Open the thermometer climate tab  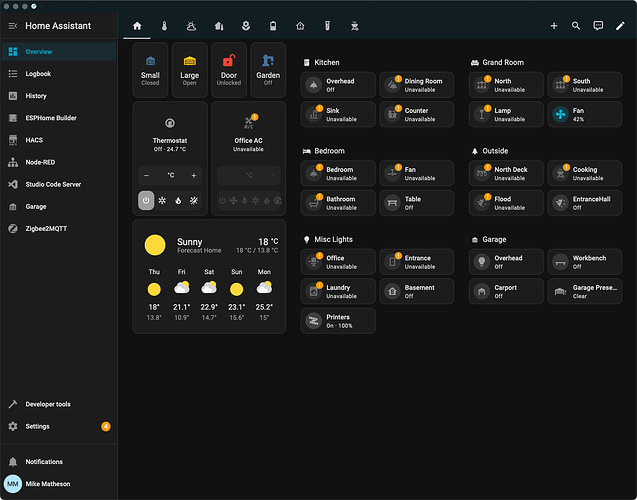164,26
